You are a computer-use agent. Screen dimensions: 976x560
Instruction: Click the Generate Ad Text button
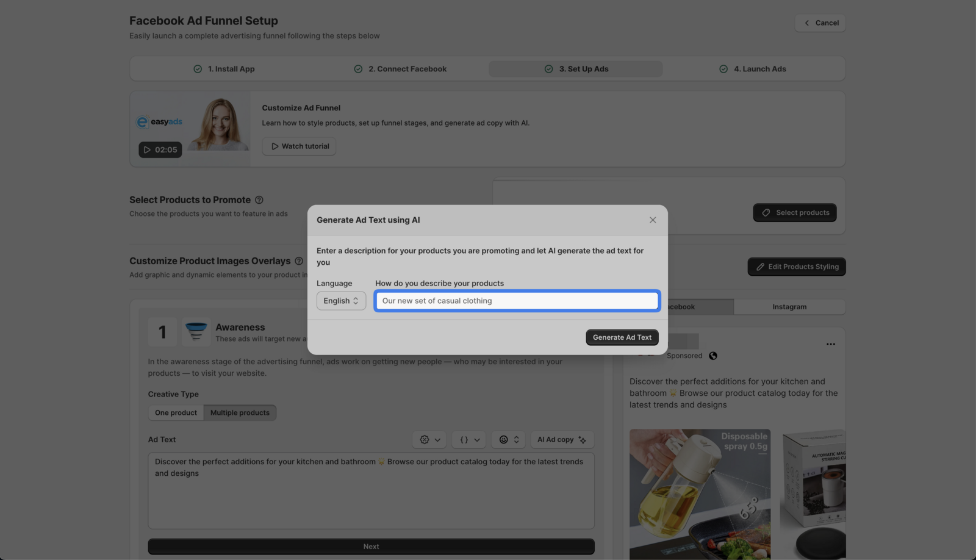622,337
